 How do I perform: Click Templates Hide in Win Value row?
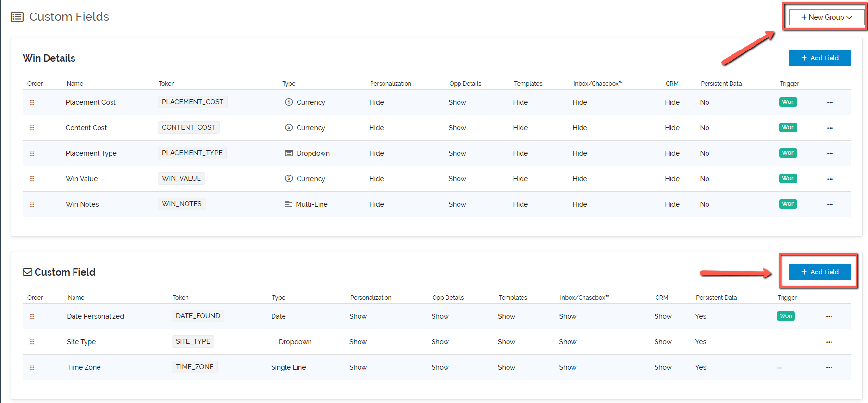[521, 179]
